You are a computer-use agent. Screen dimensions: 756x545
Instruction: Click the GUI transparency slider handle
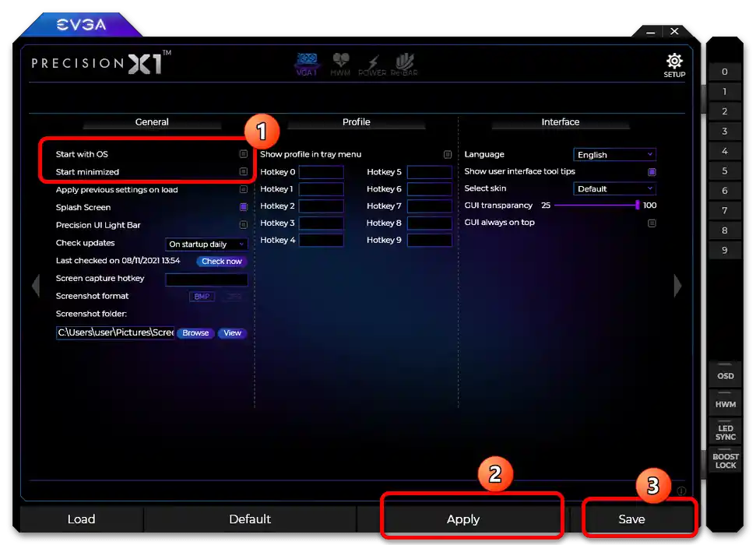[x=638, y=205]
